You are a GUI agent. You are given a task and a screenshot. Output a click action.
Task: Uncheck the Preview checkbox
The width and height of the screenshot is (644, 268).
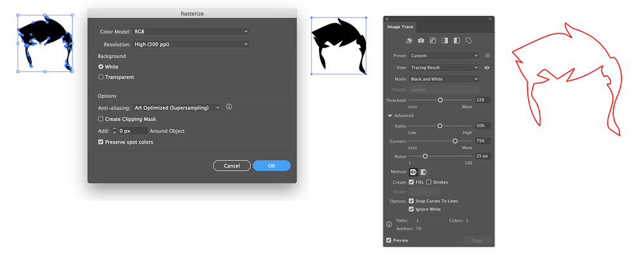(389, 240)
